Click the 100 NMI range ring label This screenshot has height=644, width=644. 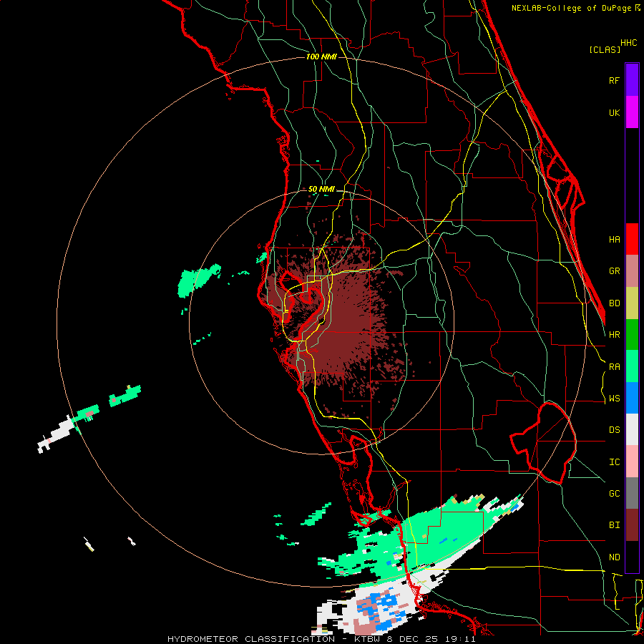[321, 57]
